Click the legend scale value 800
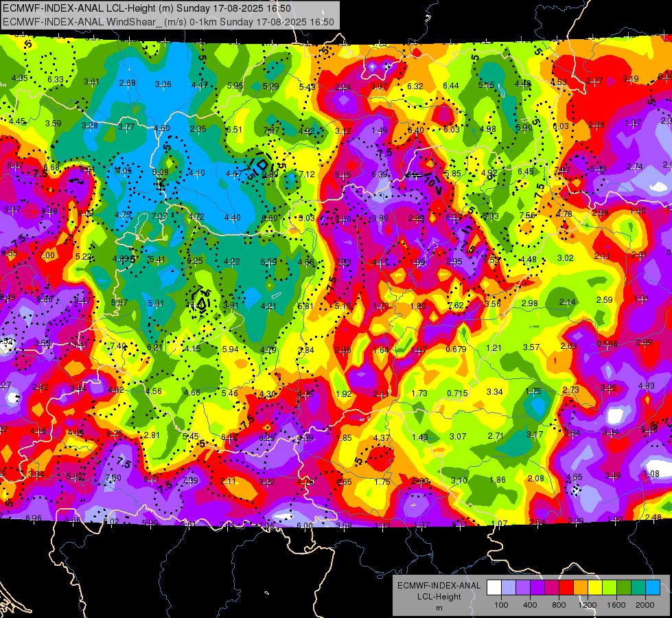Viewport: 672px width, 618px height. 559,605
